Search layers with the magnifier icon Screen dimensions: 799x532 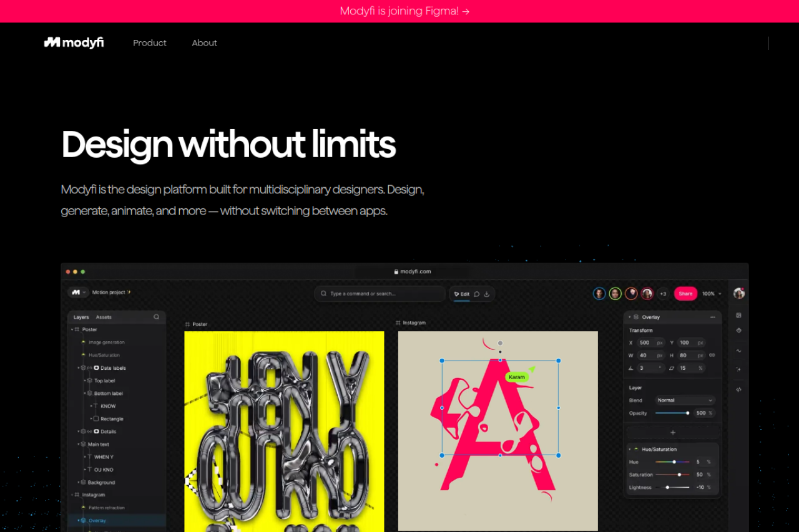(x=157, y=317)
